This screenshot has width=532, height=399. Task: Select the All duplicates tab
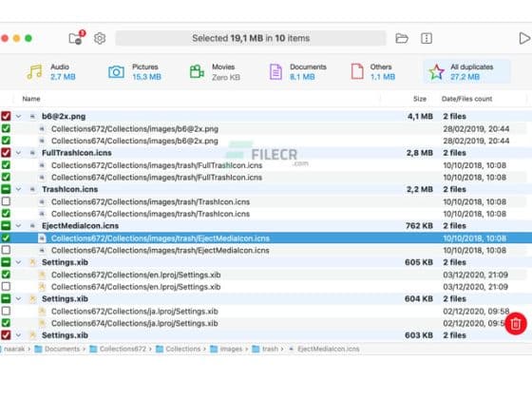point(466,71)
